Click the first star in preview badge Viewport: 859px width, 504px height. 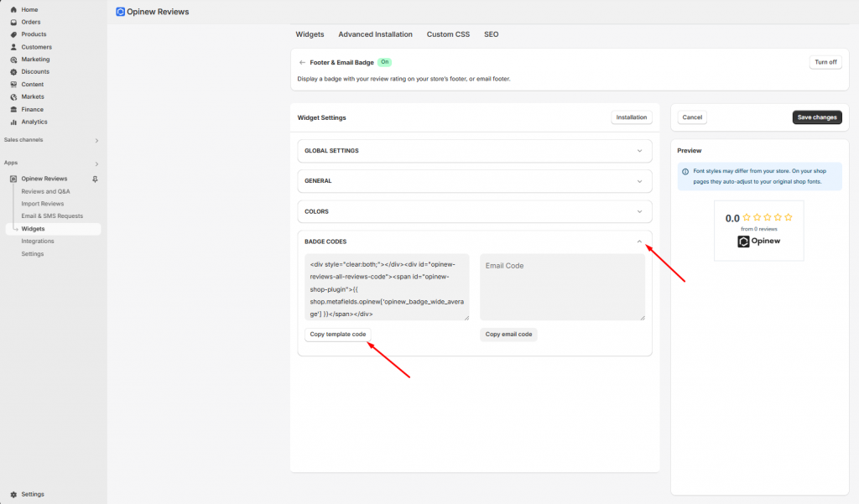coord(747,217)
